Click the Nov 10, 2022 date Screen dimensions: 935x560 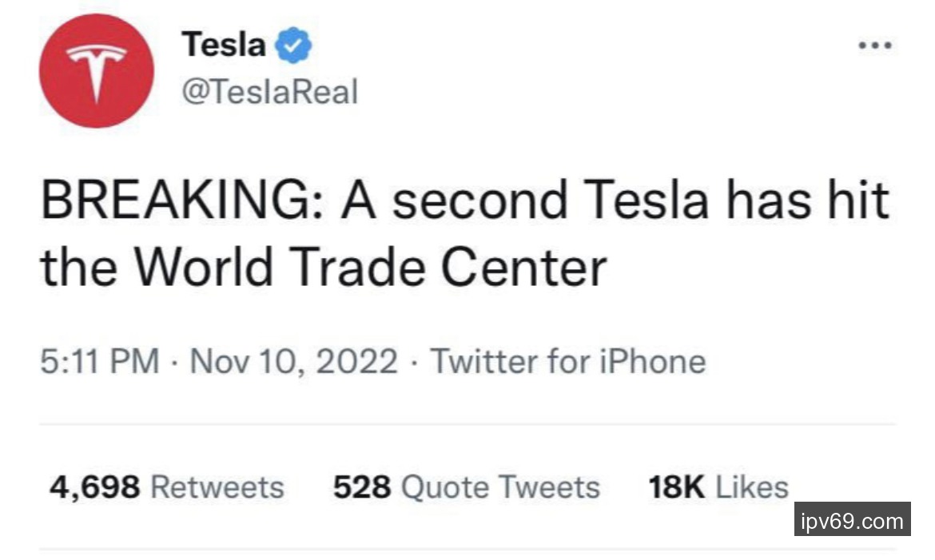[x=294, y=362]
